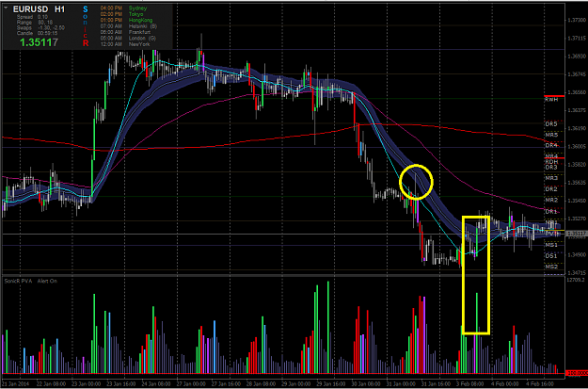Screen dimensions: 588x389
Task: Click the 1.34900 price scale value
Action: pos(577,255)
